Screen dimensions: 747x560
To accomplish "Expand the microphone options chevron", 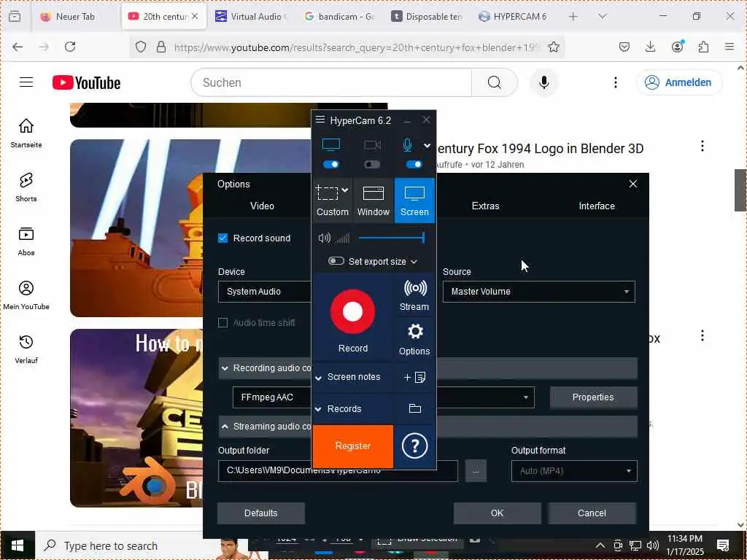I will pyautogui.click(x=427, y=146).
